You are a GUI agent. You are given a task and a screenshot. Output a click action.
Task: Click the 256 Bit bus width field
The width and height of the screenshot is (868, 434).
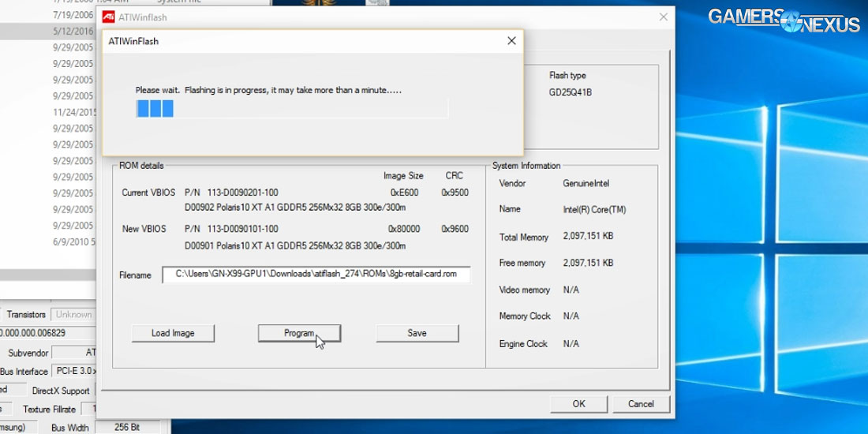click(x=128, y=428)
